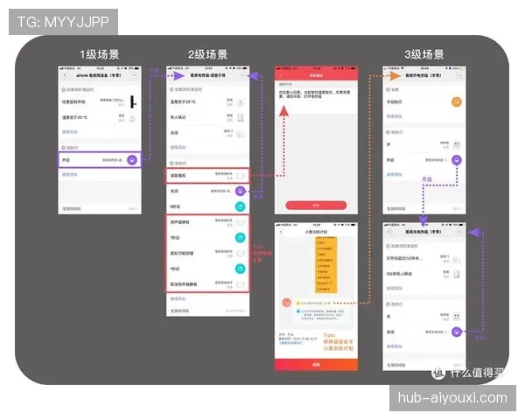
Task: Open more menu on 客房关电热毯 screen
Action: [x=459, y=232]
